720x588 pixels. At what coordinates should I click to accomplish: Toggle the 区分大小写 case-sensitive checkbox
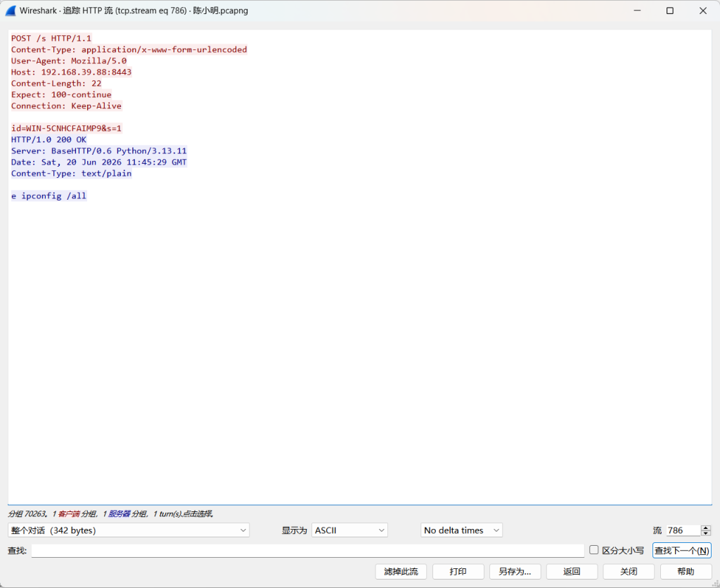(x=593, y=550)
